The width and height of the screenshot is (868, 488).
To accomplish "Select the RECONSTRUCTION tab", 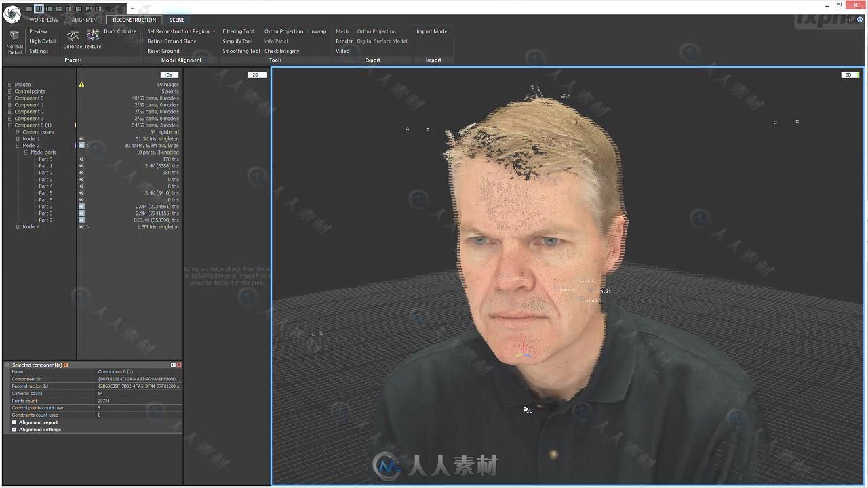I will (134, 20).
